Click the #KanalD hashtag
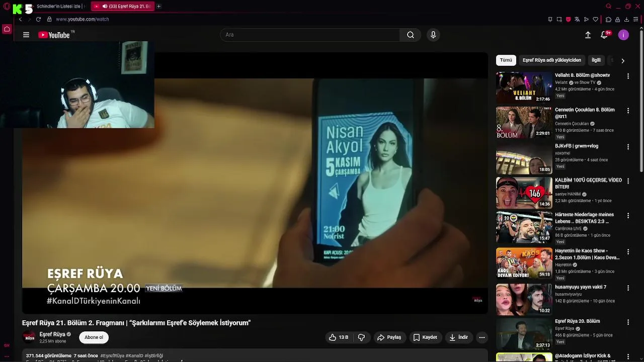The height and width of the screenshot is (362, 644). coord(134,355)
